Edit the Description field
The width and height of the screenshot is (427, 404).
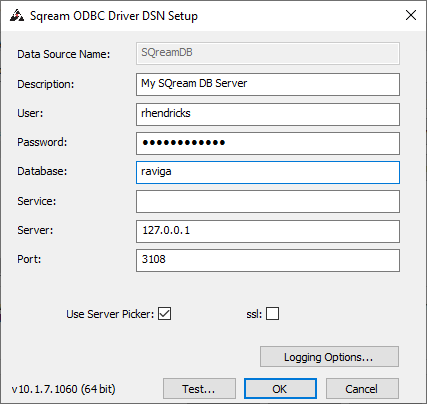[268, 84]
